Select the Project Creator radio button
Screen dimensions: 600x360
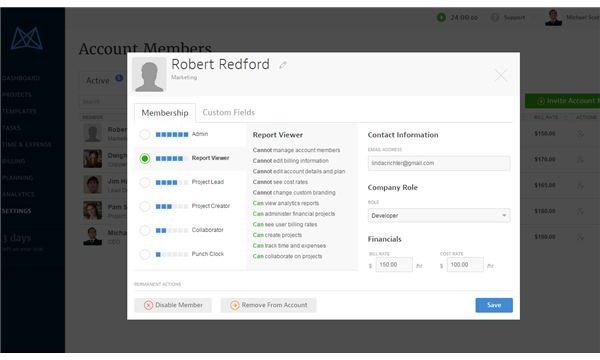(145, 207)
